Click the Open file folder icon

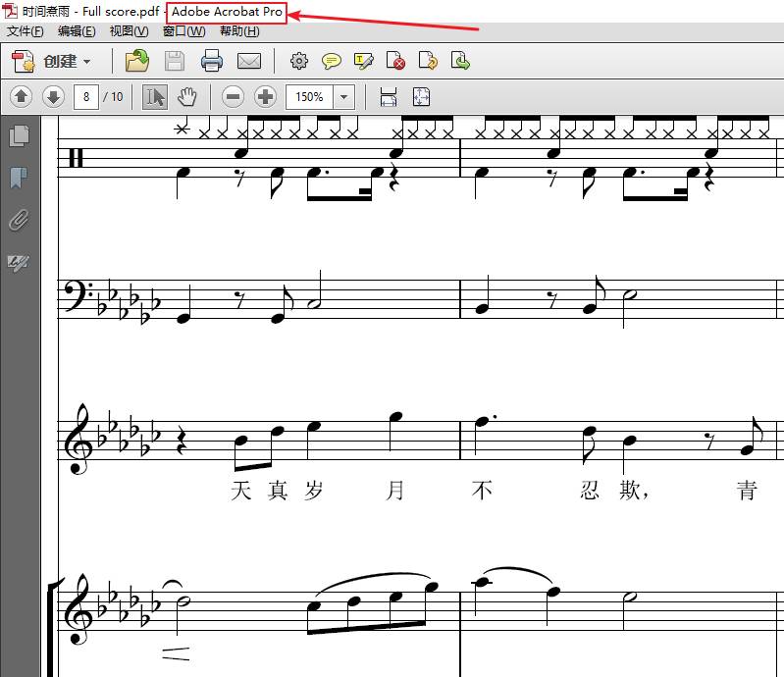[137, 61]
